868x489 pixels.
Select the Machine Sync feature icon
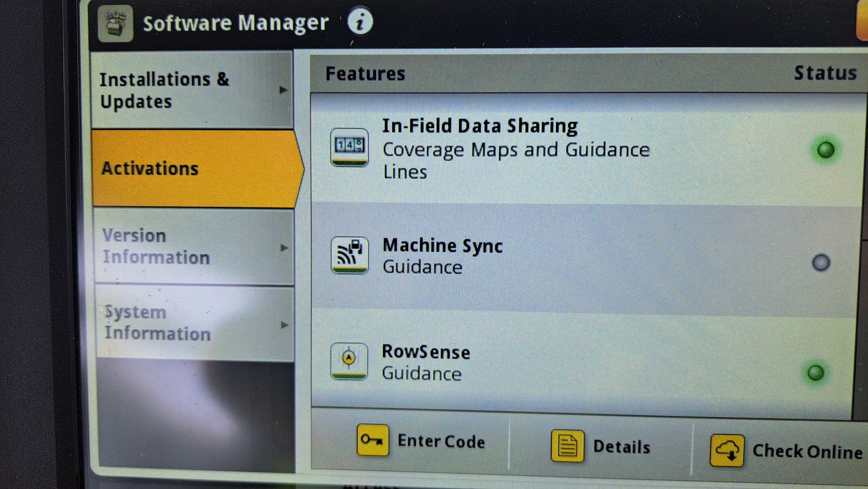(x=350, y=255)
